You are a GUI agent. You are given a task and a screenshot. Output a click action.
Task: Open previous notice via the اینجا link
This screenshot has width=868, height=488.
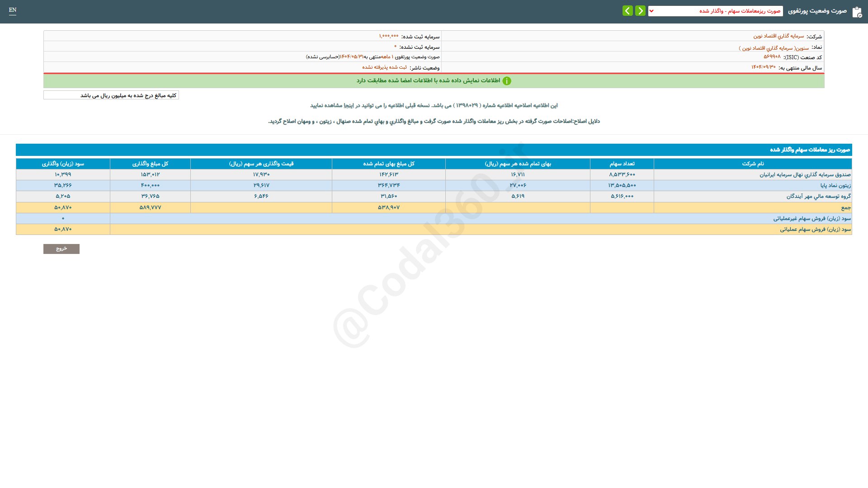[349, 105]
